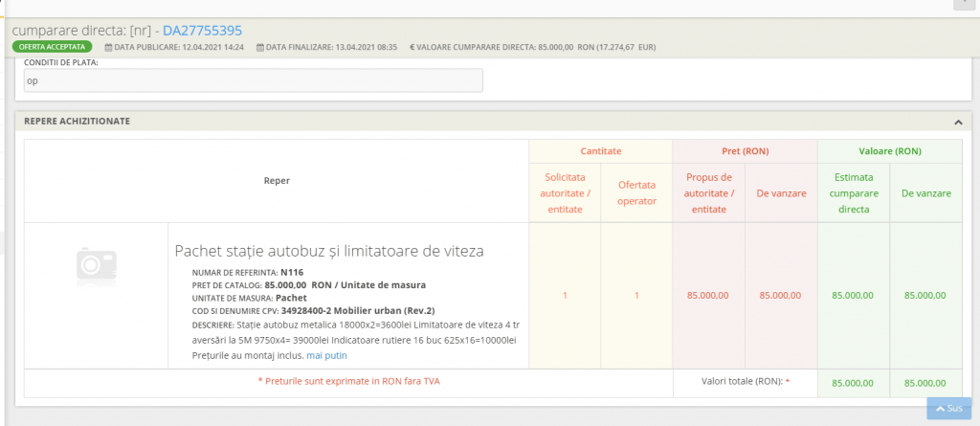Select the Ofertata operator column header

636,193
